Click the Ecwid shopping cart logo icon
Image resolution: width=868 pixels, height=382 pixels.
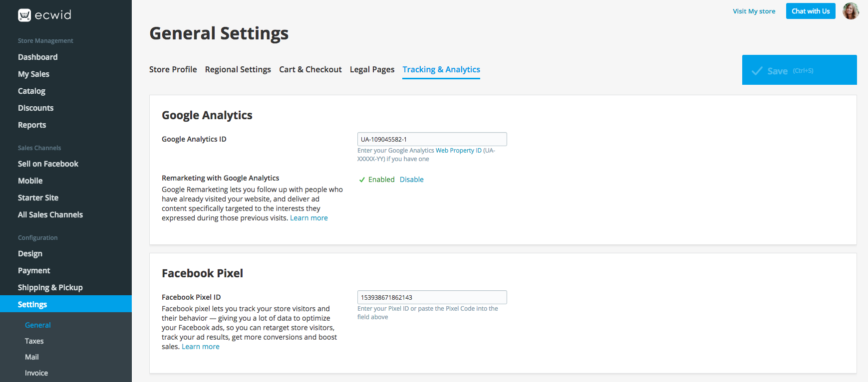24,15
